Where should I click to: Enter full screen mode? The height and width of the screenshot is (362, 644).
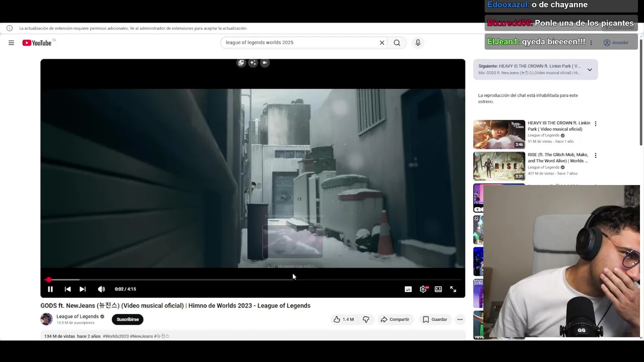(x=453, y=289)
